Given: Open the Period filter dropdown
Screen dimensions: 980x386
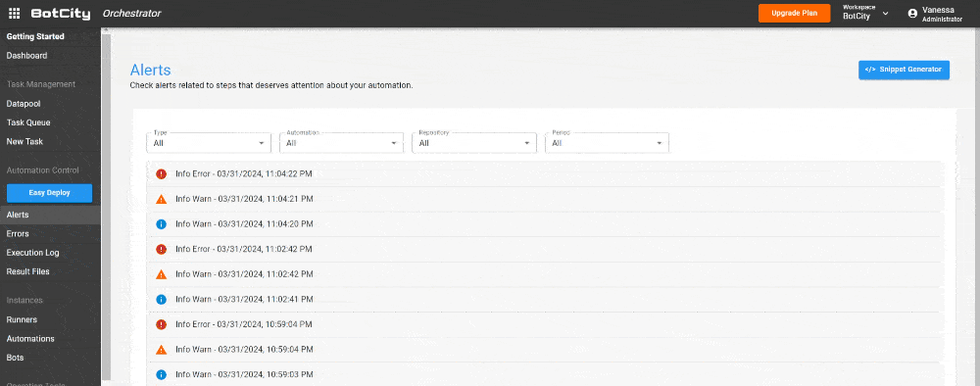Looking at the screenshot, I should 607,142.
